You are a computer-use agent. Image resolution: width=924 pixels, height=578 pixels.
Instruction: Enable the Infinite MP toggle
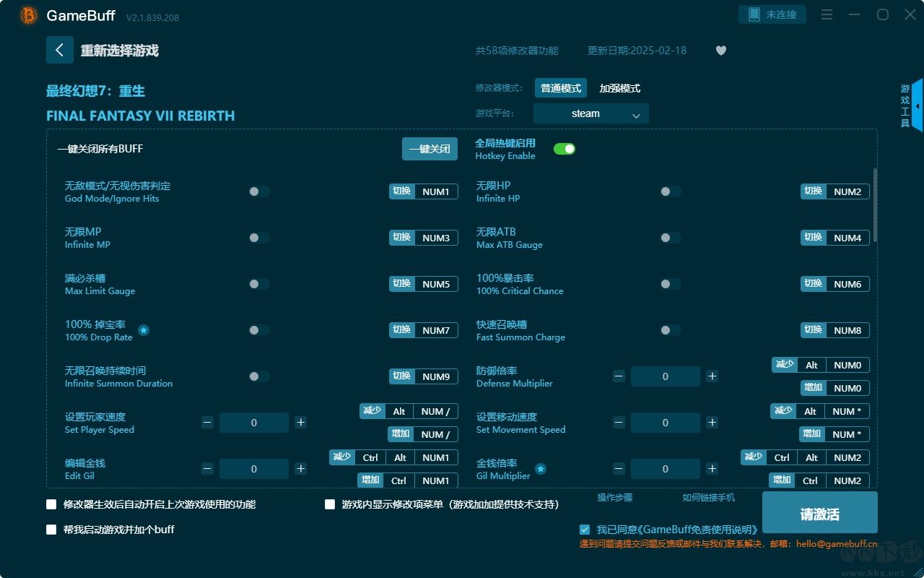point(259,238)
